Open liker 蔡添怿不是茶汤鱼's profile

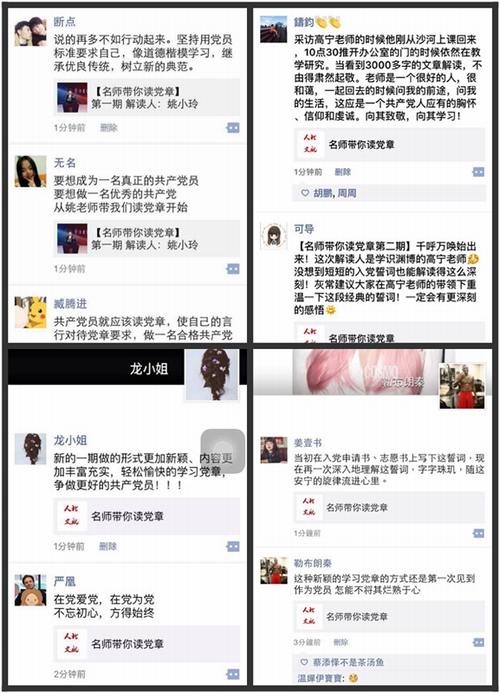[x=348, y=662]
